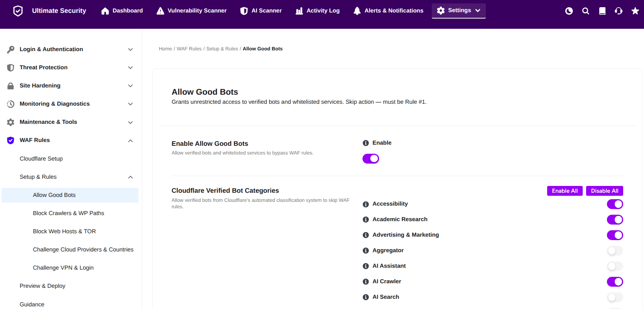Image resolution: width=644 pixels, height=309 pixels.
Task: Disable the AI Crawler toggle
Action: tap(615, 282)
